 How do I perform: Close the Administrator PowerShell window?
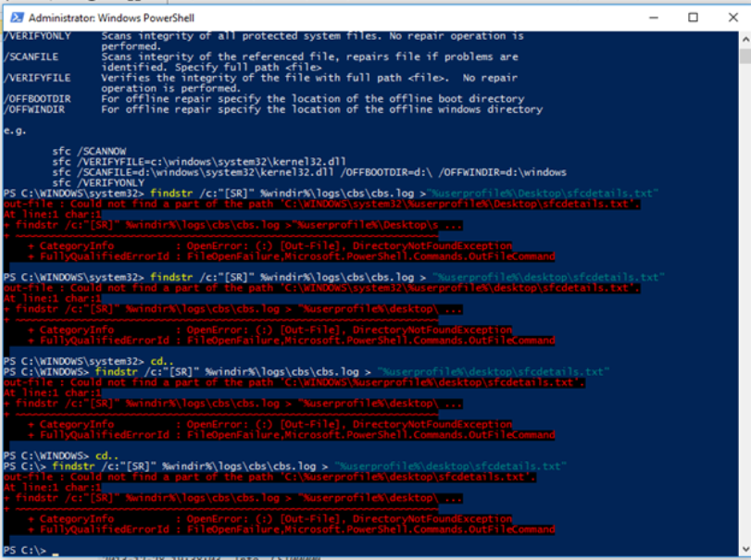[732, 18]
